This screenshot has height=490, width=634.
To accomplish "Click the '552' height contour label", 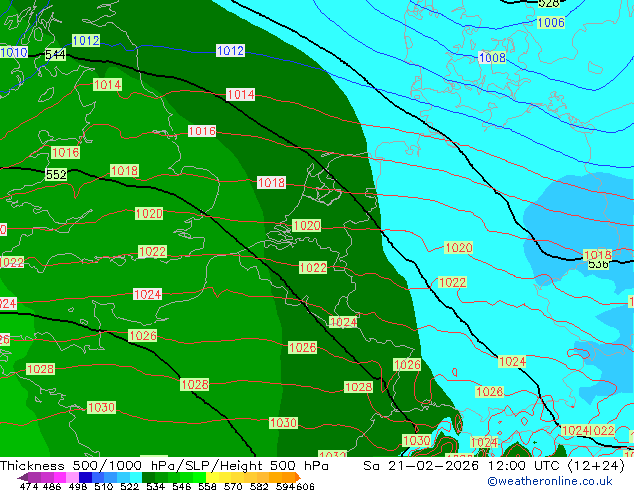I will pos(56,174).
